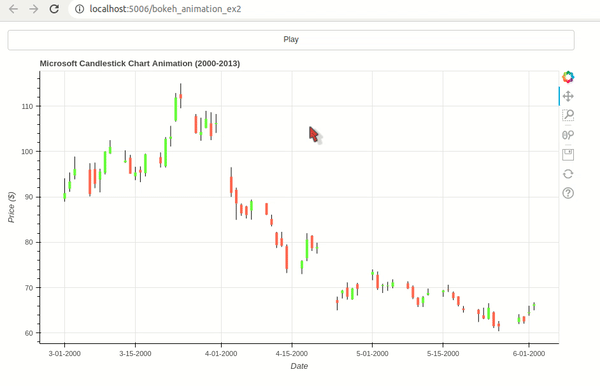Click the 5-01-2000 date tick label
The height and width of the screenshot is (386, 600).
click(372, 353)
